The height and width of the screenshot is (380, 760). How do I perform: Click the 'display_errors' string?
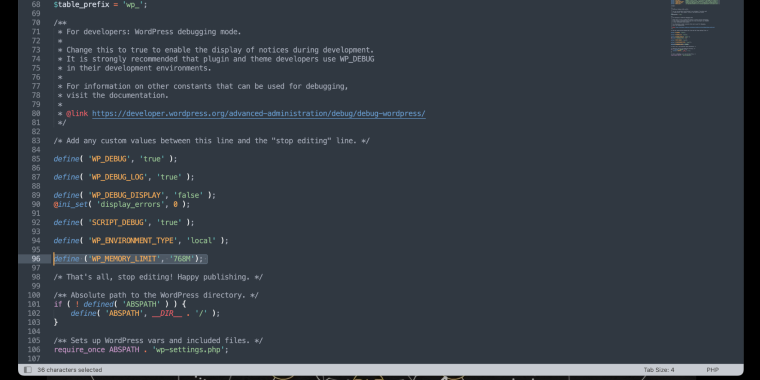click(130, 205)
